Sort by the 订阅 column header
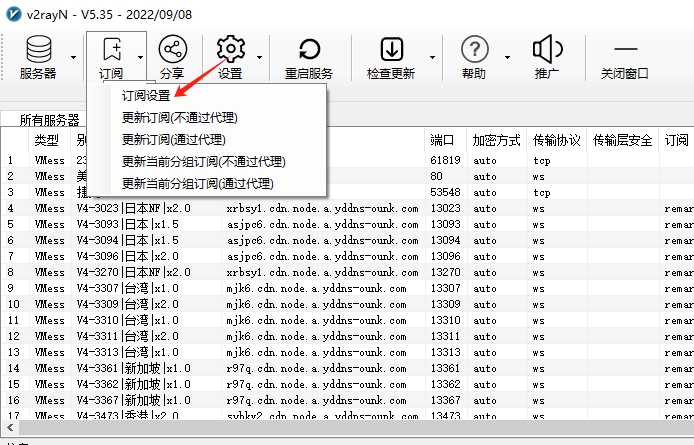Image resolution: width=694 pixels, height=445 pixels. click(x=676, y=140)
